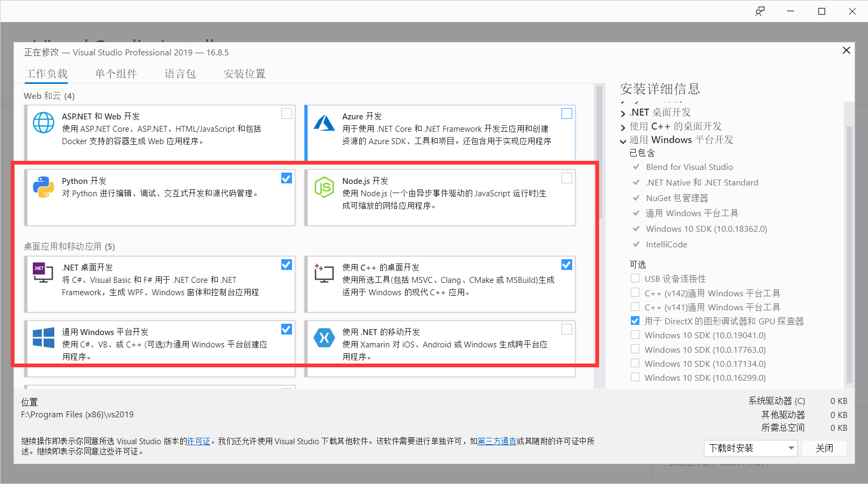Click the feedback icon in the title bar

(760, 11)
